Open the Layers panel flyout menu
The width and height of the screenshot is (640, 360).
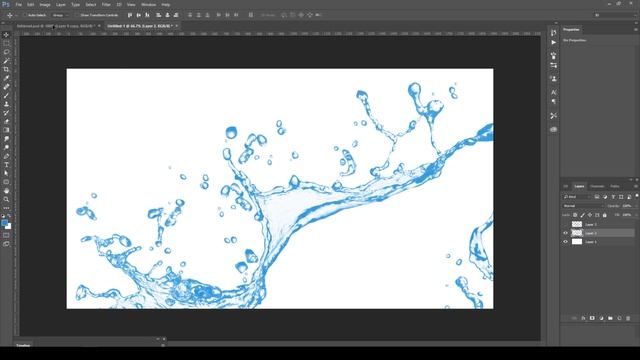click(636, 186)
